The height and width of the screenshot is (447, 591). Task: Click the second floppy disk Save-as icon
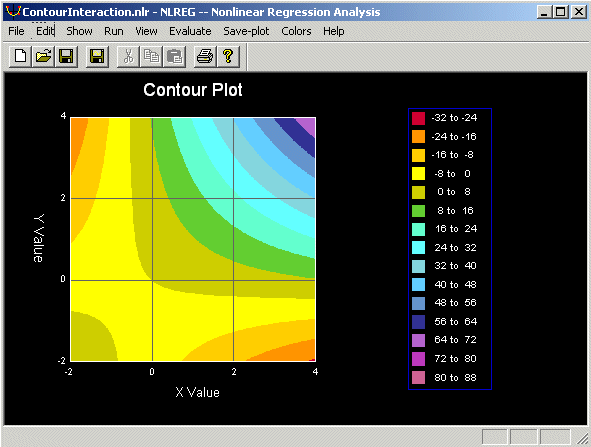pos(97,57)
